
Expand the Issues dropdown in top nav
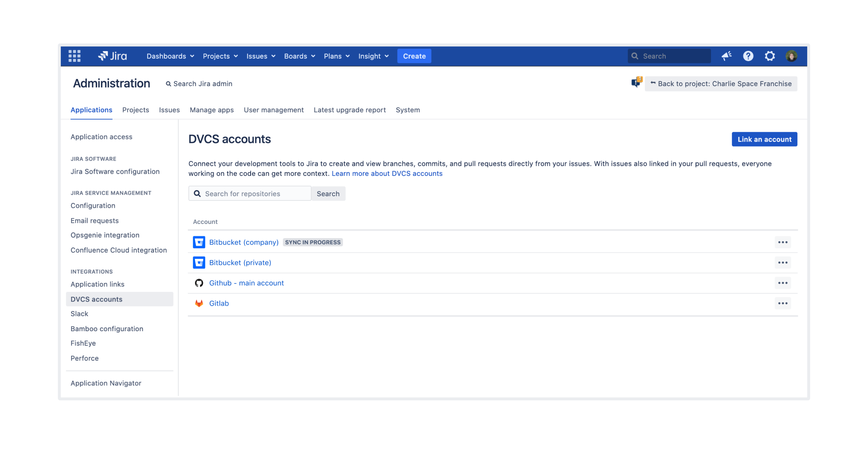[x=261, y=56]
